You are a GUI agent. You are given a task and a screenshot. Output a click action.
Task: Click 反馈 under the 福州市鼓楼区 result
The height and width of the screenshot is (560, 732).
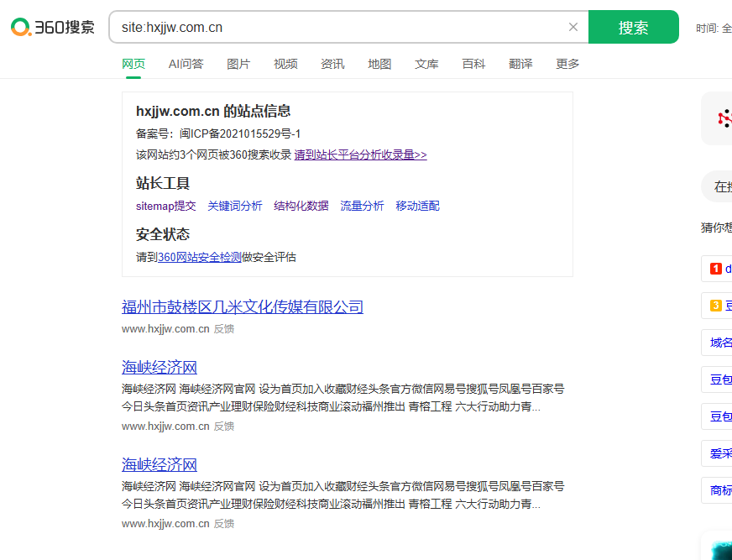[x=224, y=329]
